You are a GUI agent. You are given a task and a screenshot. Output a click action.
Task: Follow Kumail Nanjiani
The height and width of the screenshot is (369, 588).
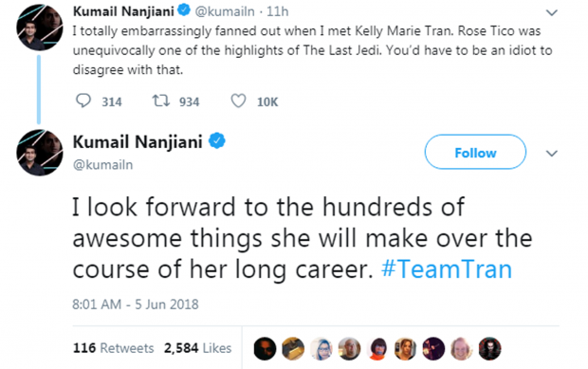tap(475, 152)
